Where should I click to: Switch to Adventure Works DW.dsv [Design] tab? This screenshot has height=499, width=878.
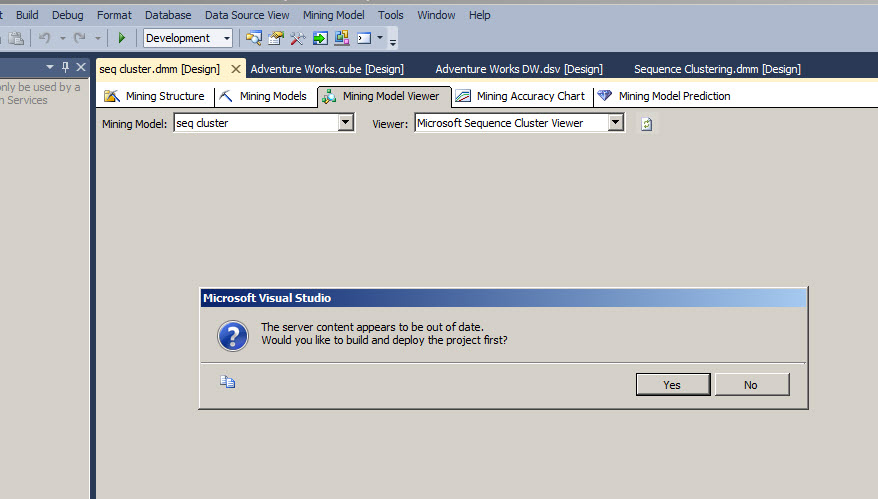point(519,69)
